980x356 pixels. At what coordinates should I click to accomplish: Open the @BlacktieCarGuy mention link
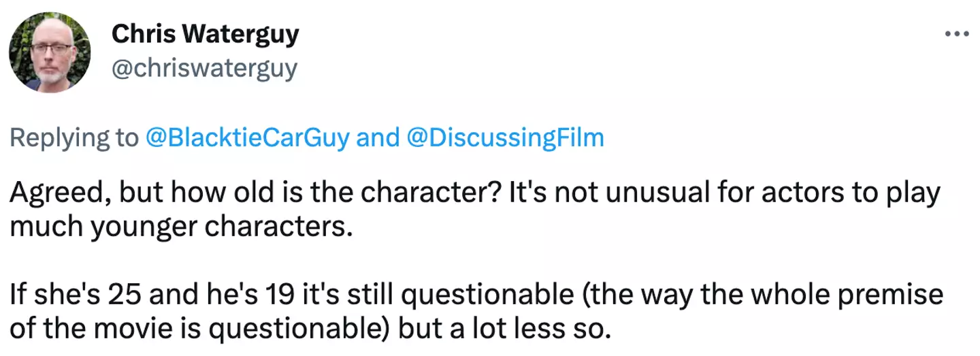(247, 138)
